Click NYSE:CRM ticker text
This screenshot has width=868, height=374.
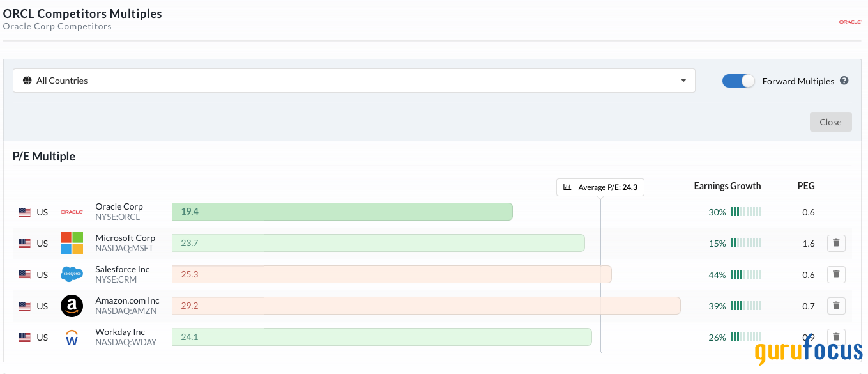[116, 279]
